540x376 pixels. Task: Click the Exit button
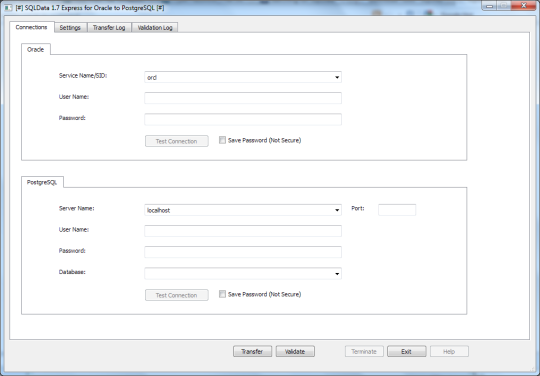coord(407,352)
